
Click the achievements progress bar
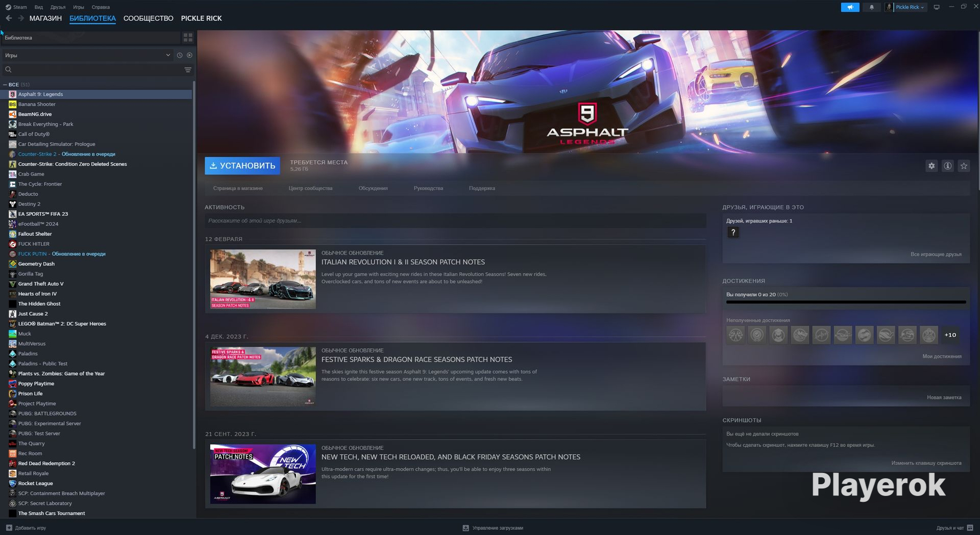(846, 302)
